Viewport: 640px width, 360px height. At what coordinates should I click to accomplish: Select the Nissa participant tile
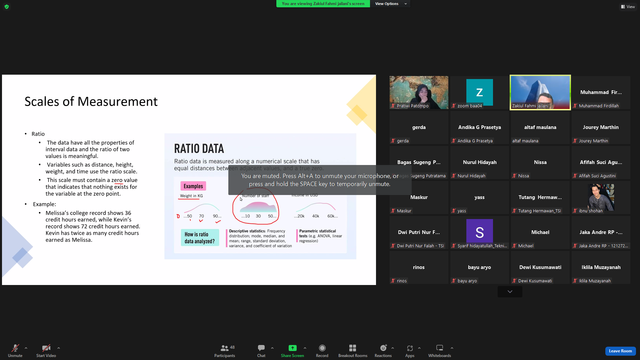(x=540, y=162)
